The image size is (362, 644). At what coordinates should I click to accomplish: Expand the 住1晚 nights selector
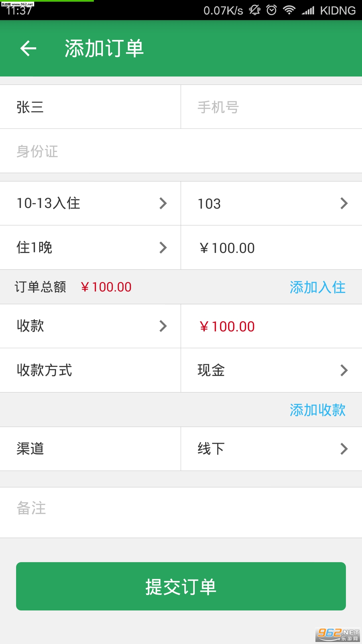[90, 248]
